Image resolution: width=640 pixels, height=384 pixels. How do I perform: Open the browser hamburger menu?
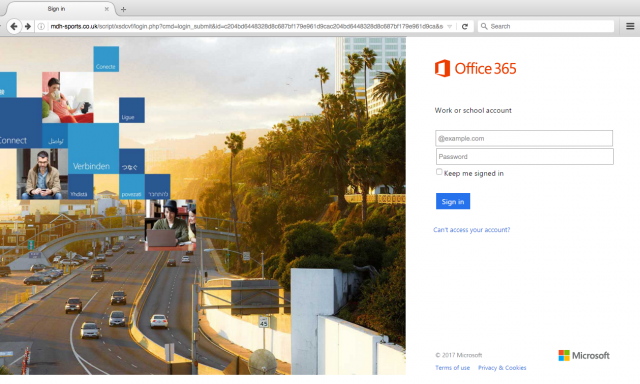pyautogui.click(x=630, y=26)
